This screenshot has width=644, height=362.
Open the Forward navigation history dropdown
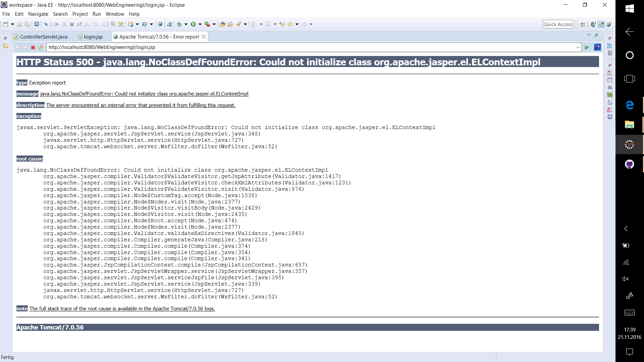(311, 24)
